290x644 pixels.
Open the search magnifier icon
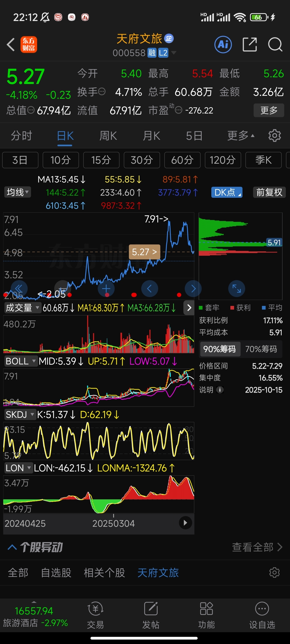click(275, 45)
